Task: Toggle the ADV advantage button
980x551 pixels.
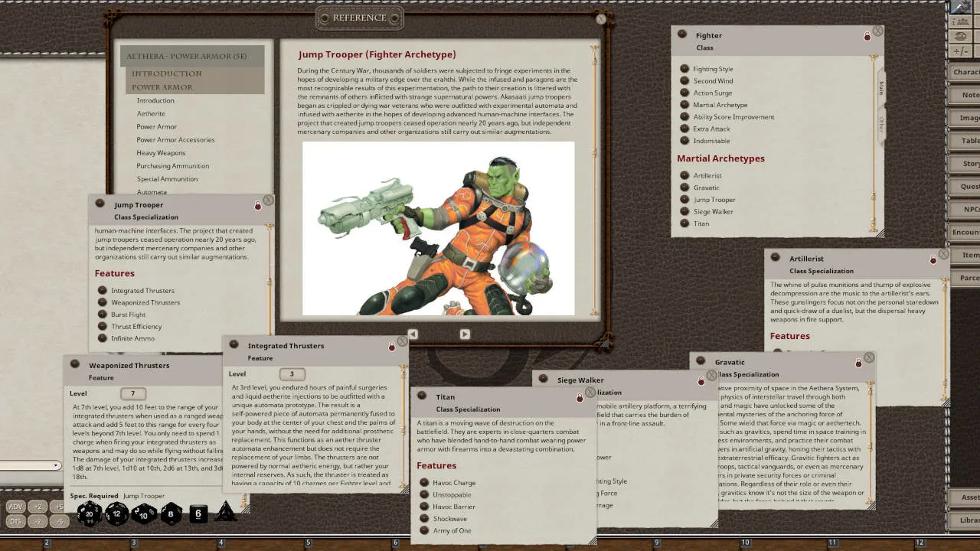Action: (15, 507)
